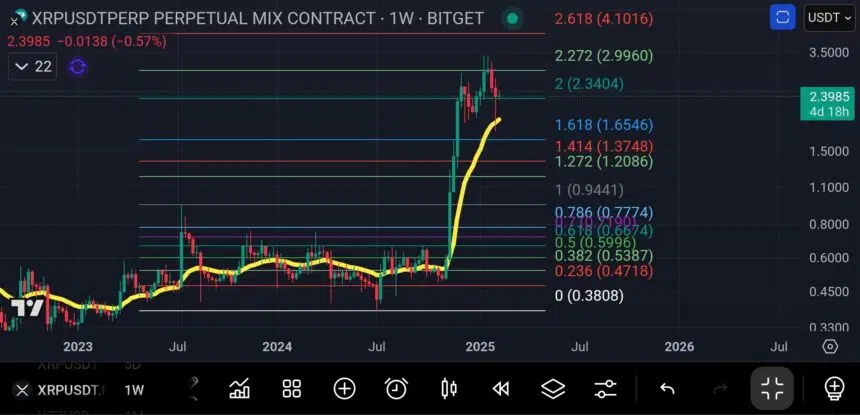Click the 0.8000 price scale value
Viewport: 860px width, 415px height.
(x=829, y=224)
